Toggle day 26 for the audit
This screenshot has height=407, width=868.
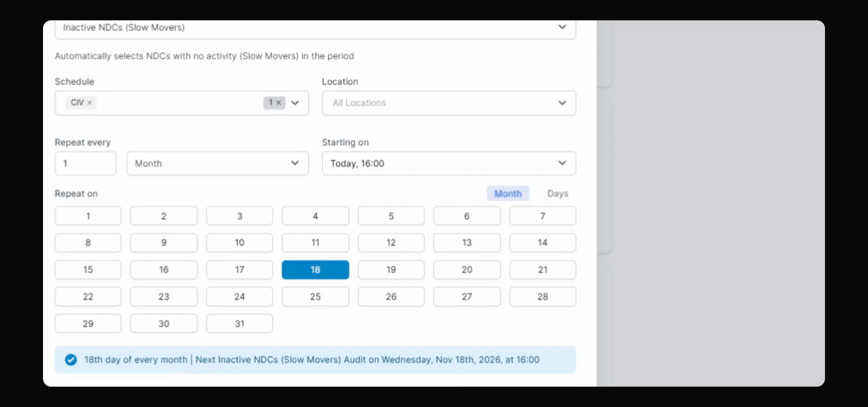[391, 296]
